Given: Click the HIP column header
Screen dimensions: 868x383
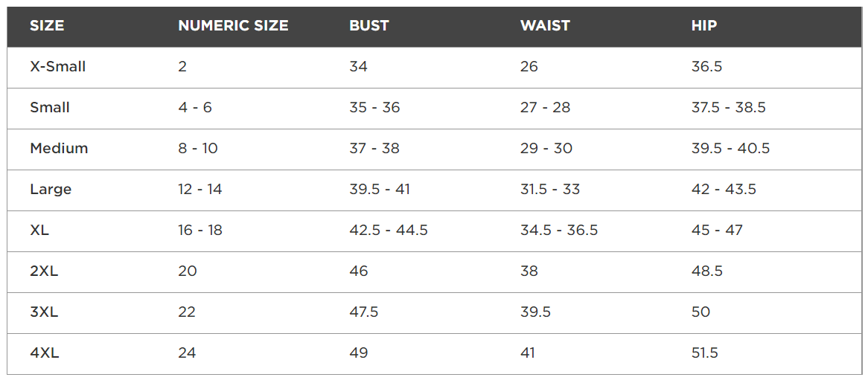Looking at the screenshot, I should [x=704, y=26].
